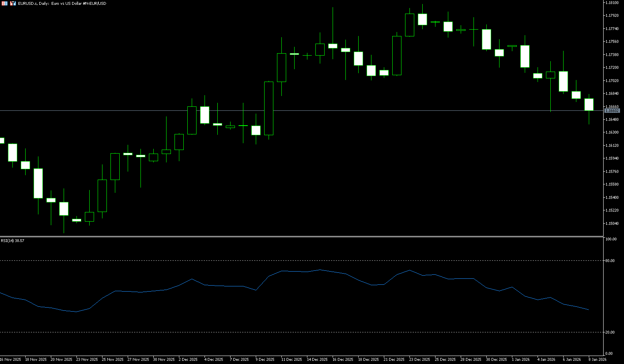Click the 100.00 label on the RSI scale
The width and height of the screenshot is (624, 364).
coord(611,239)
